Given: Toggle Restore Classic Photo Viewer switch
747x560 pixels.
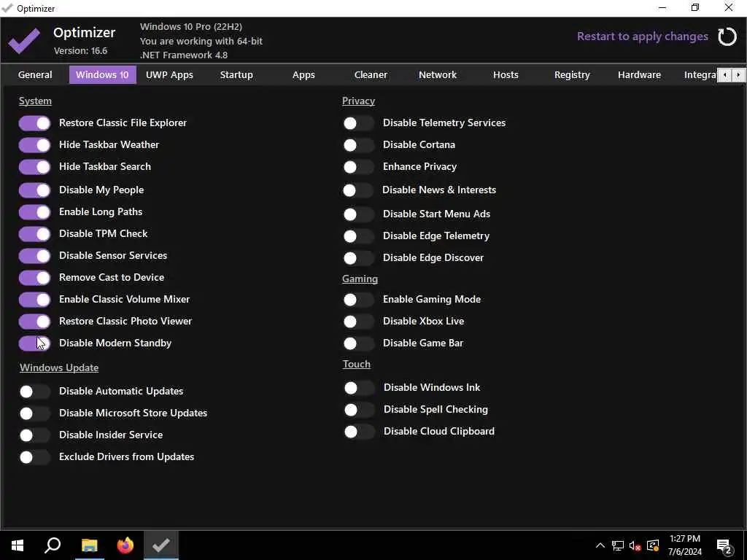Looking at the screenshot, I should coord(34,322).
